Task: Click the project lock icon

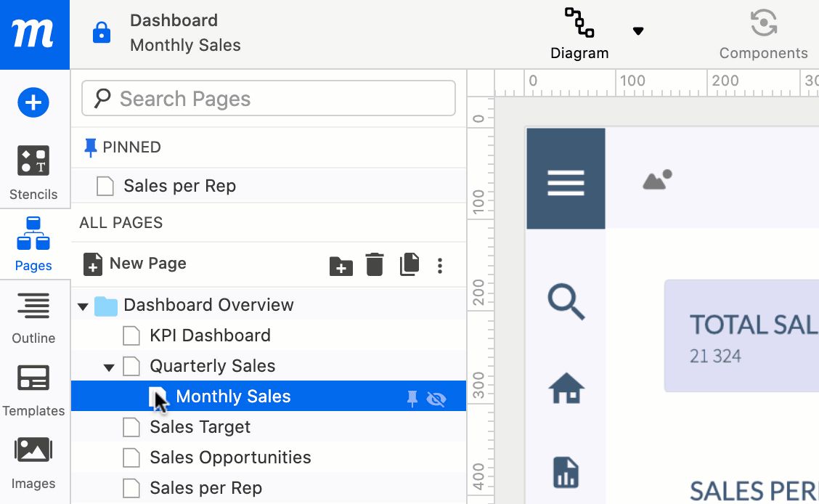Action: 102,33
